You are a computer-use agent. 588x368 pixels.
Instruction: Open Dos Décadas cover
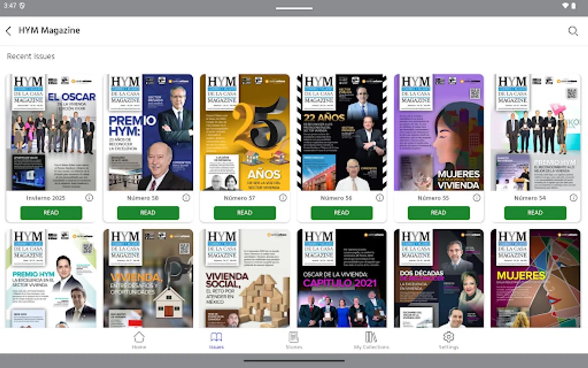click(439, 278)
